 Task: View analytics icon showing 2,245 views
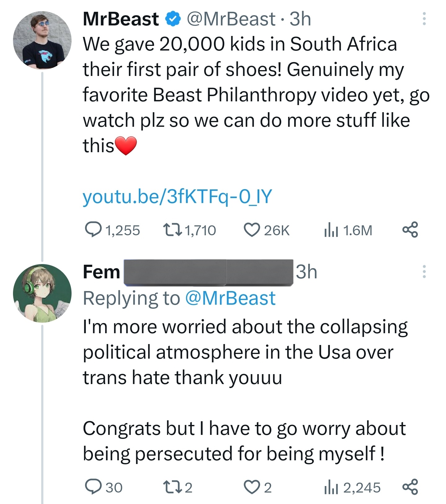pyautogui.click(x=331, y=488)
